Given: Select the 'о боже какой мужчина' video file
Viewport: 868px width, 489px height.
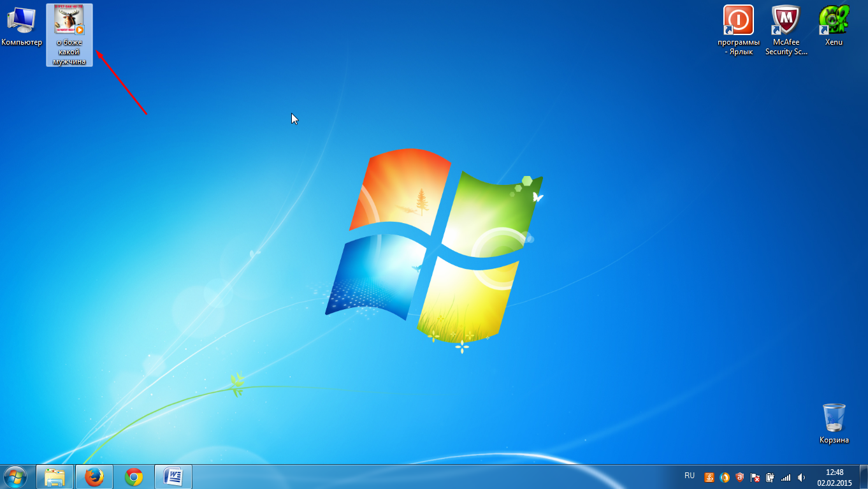Looking at the screenshot, I should pos(69,35).
